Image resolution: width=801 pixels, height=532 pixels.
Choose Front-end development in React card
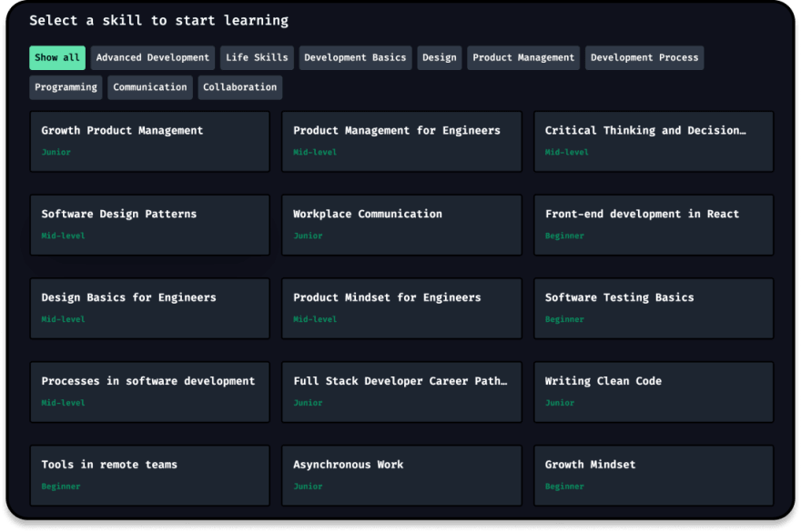(654, 226)
